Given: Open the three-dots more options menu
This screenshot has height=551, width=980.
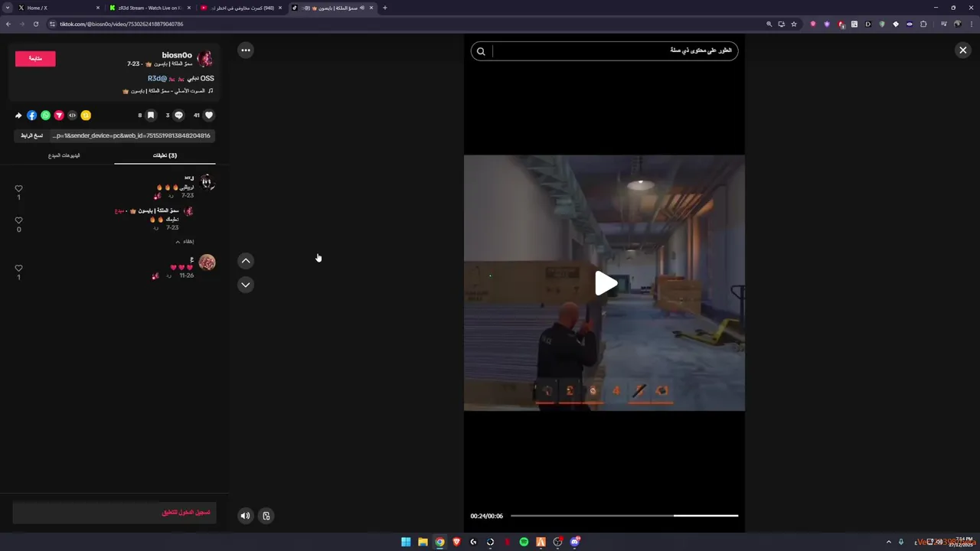Looking at the screenshot, I should click(246, 51).
